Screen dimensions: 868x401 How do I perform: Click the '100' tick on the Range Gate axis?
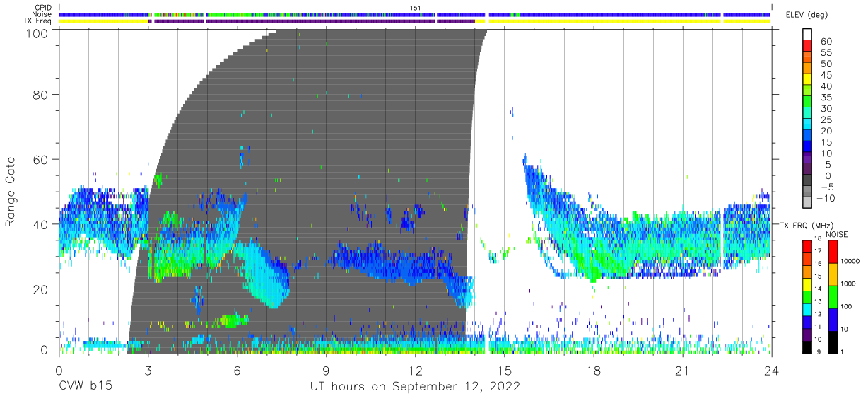click(x=37, y=33)
